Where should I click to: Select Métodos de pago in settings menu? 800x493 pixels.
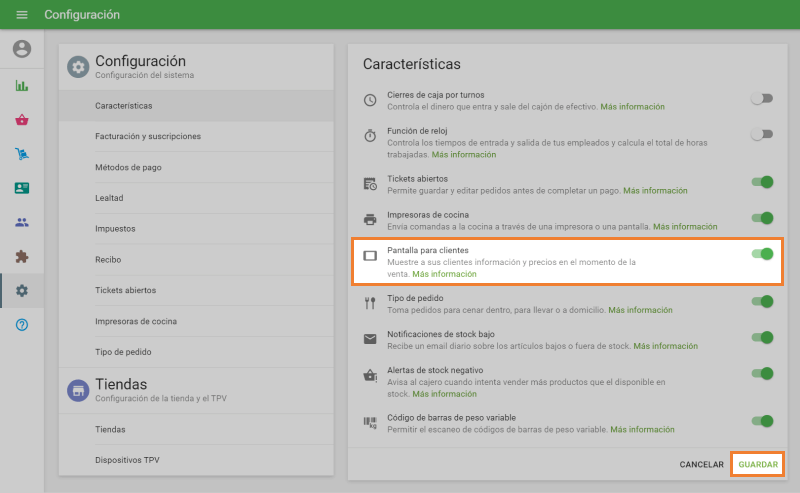(x=128, y=167)
